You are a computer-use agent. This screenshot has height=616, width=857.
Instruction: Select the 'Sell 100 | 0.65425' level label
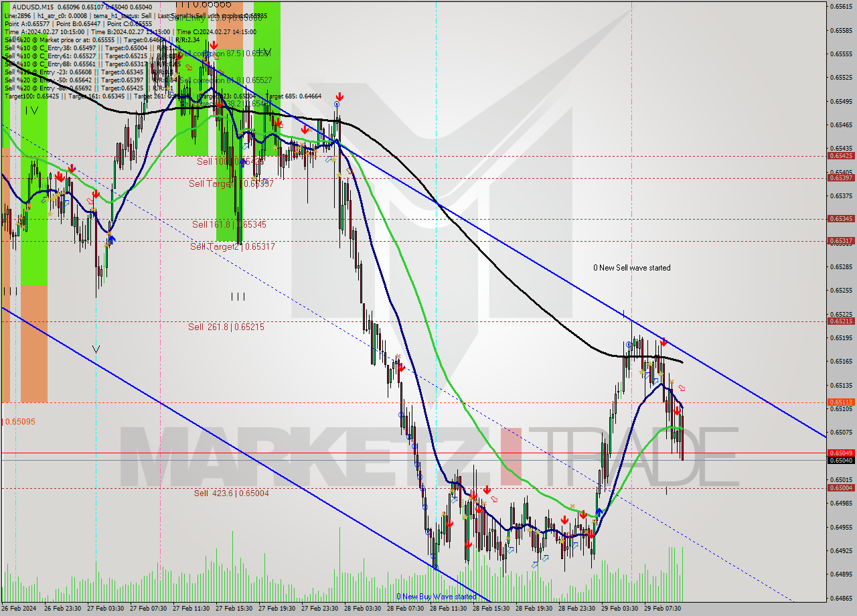(230, 161)
